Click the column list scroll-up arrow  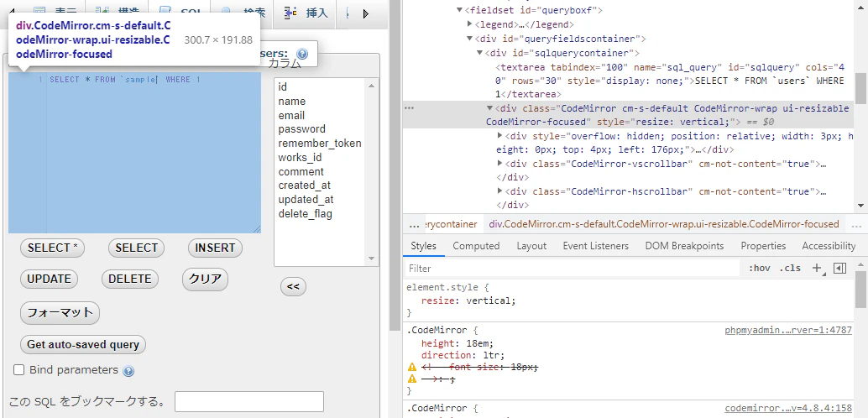click(x=371, y=86)
